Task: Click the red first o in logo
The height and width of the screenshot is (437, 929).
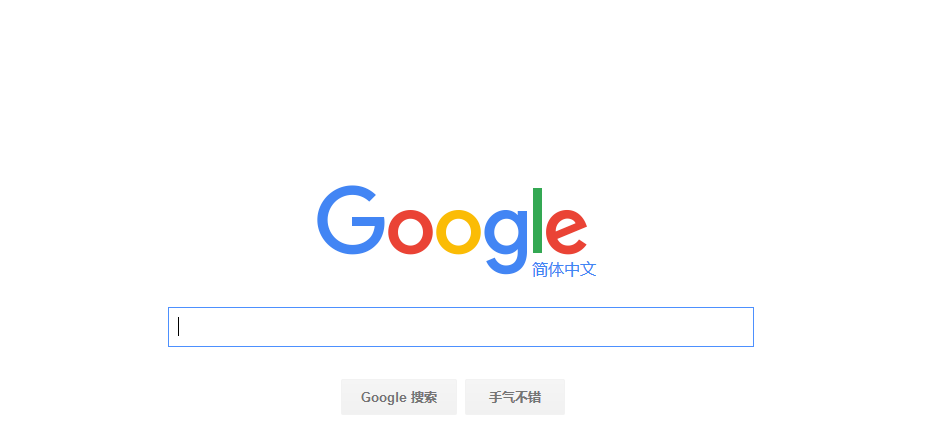Action: point(410,232)
